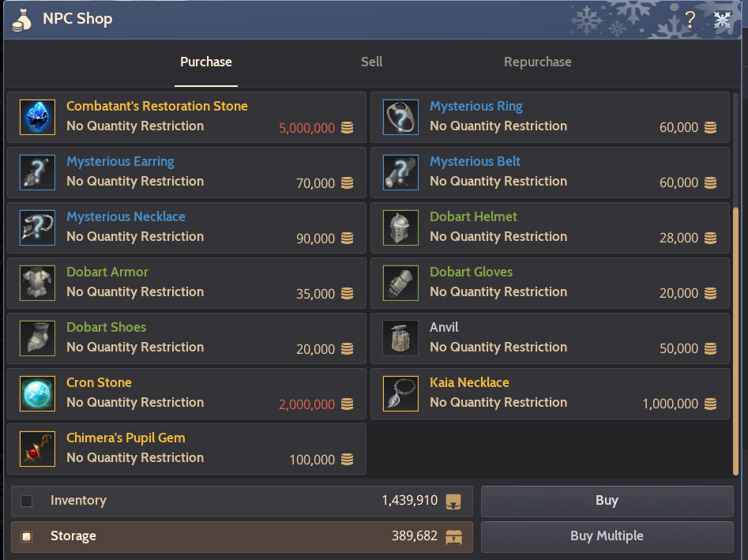Click the snowflake event icon

click(721, 19)
